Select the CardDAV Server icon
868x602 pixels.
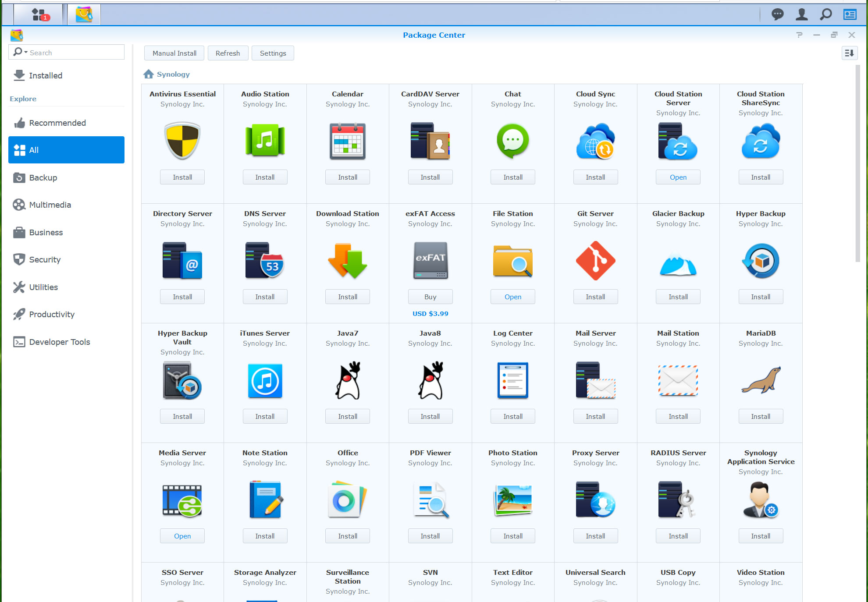point(430,141)
